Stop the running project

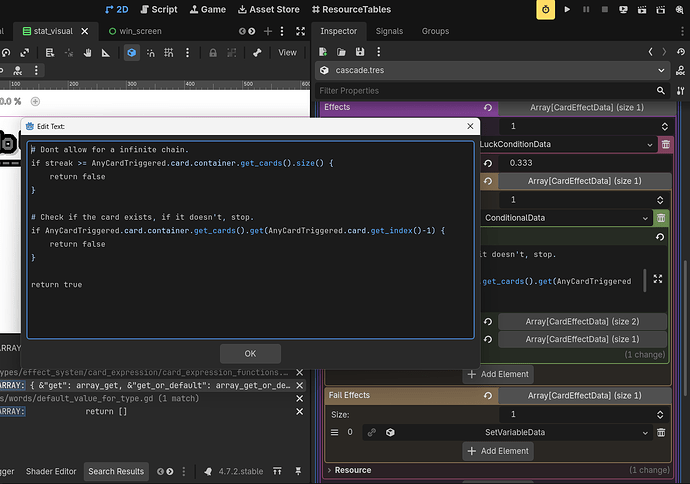click(605, 9)
